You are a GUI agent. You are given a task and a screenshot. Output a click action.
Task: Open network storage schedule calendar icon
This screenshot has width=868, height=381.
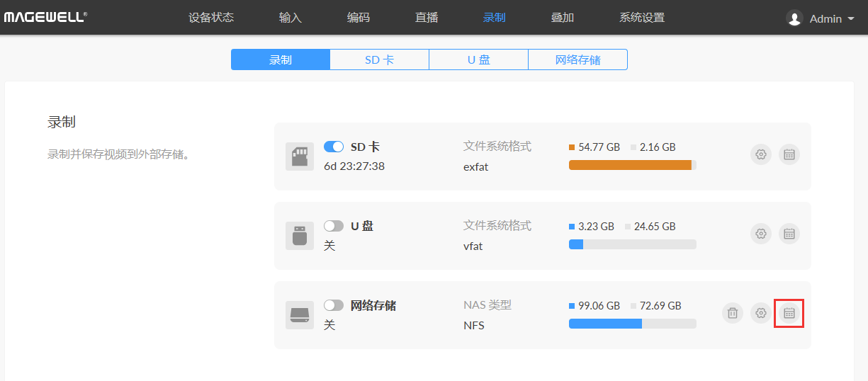point(789,313)
